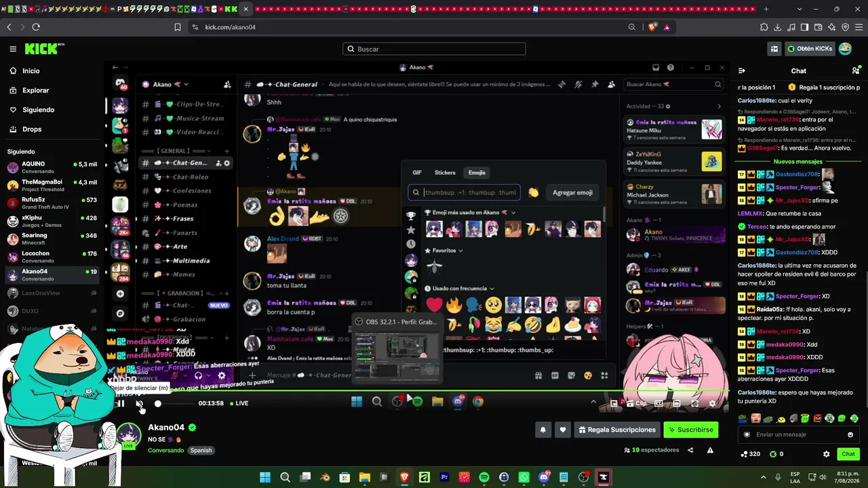Collapse the chat panel with arrow icon
The image size is (868, 488).
742,70
